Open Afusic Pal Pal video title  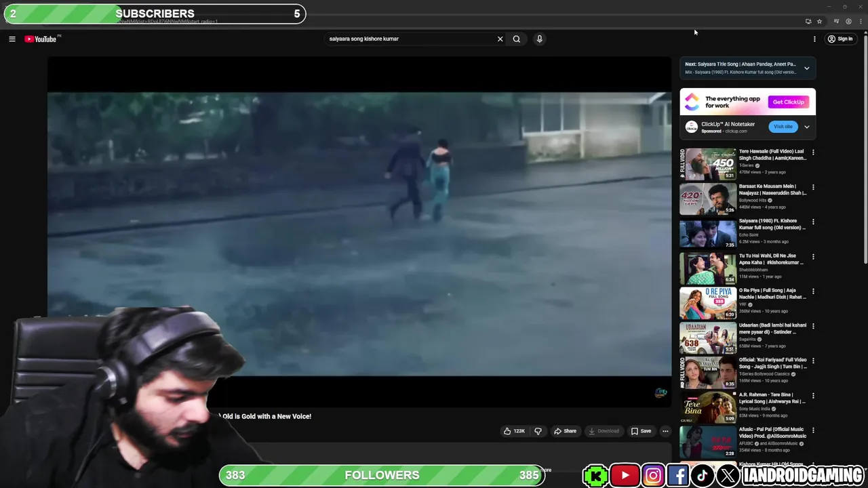[x=772, y=432]
